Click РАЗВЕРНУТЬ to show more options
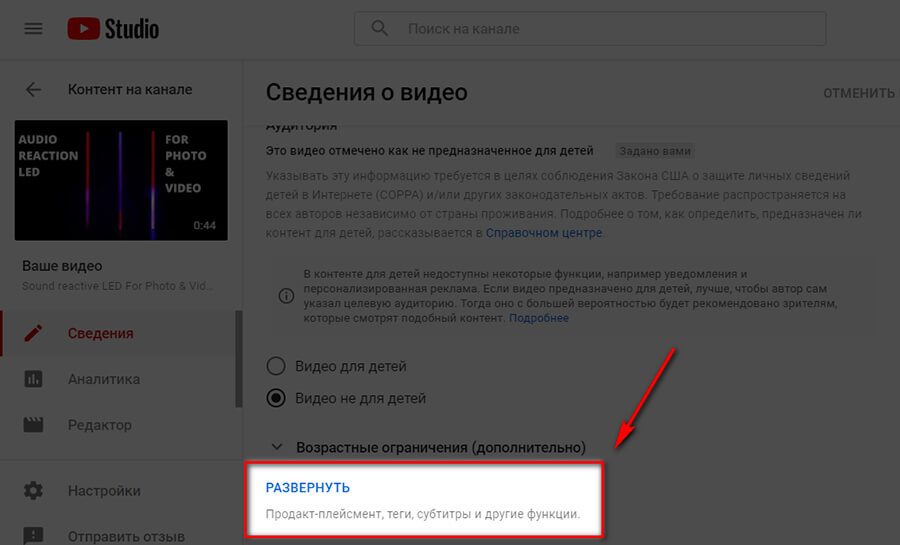The width and height of the screenshot is (900, 545). coord(308,488)
